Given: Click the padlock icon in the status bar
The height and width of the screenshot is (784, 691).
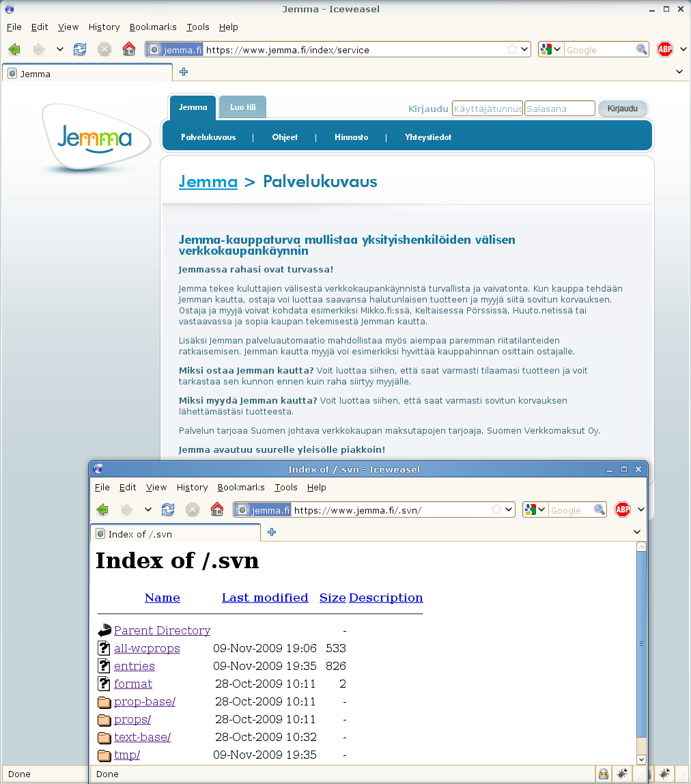Looking at the screenshot, I should click(604, 774).
